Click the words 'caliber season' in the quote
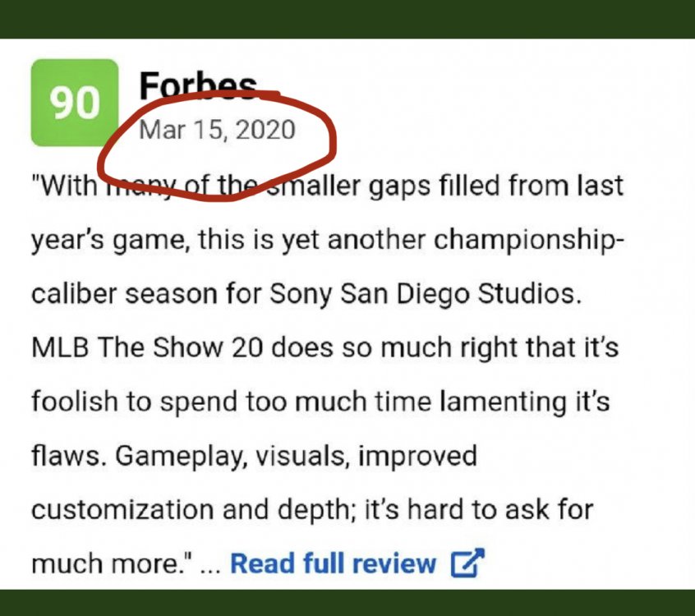This screenshot has width=695, height=616. click(x=131, y=293)
